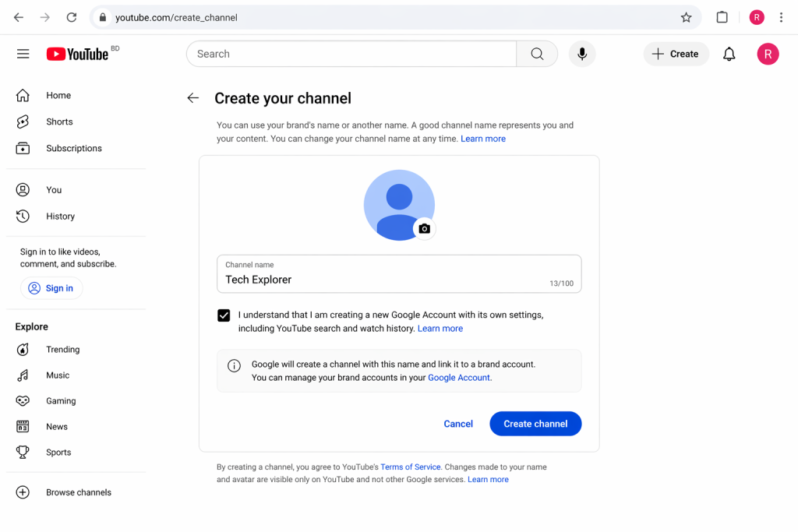Screen dimensions: 798x532
Task: Open the account avatar menu on YouTube
Action: coord(768,54)
